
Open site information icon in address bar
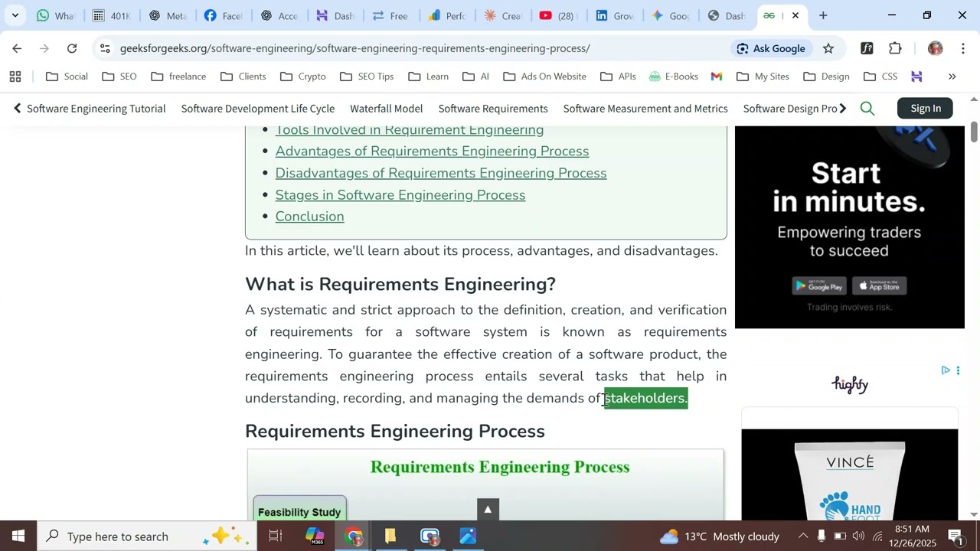coord(105,48)
